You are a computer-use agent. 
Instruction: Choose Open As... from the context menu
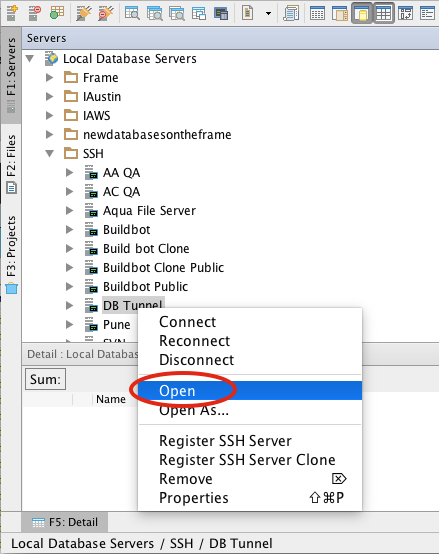250,410
